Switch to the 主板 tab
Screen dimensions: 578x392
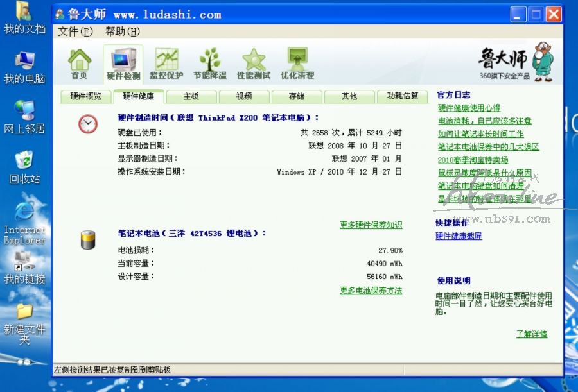[x=191, y=96]
